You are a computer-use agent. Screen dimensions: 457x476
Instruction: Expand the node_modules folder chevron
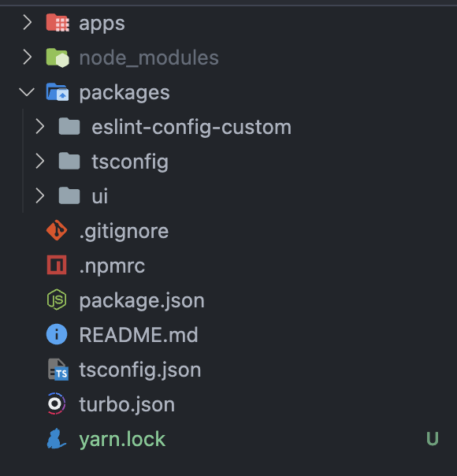pyautogui.click(x=28, y=58)
